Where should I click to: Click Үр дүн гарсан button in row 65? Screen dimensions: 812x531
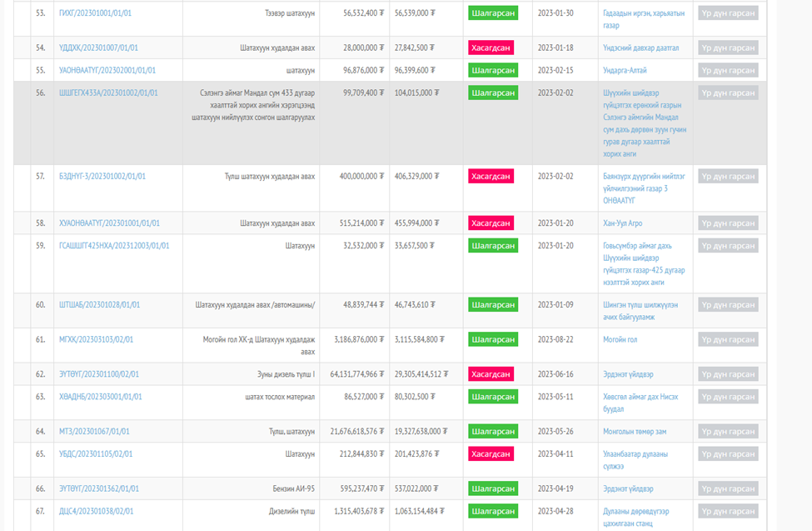728,453
